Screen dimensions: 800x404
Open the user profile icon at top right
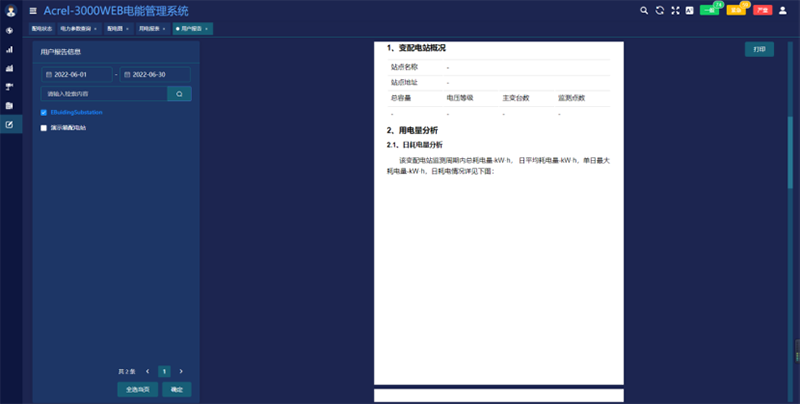[x=782, y=10]
